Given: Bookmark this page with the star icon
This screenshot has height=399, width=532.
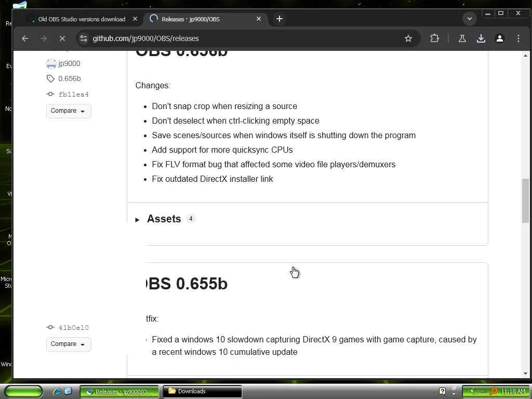Looking at the screenshot, I should [x=408, y=38].
